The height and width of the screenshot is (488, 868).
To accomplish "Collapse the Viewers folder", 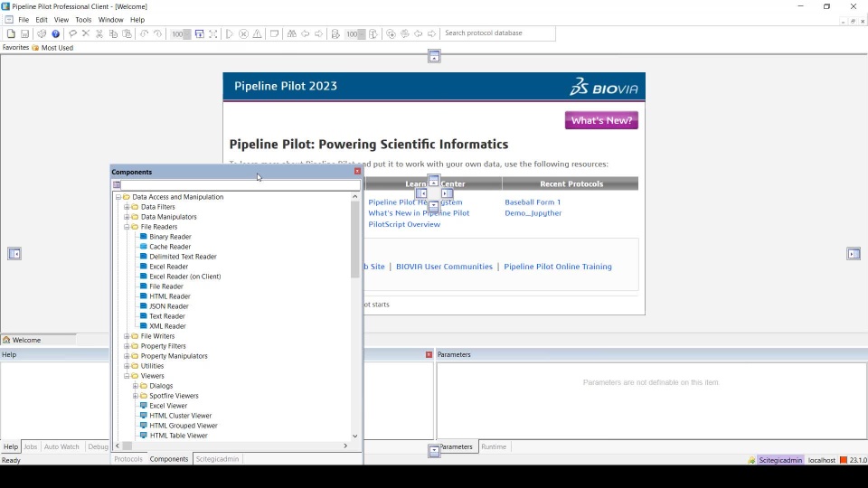I will click(127, 376).
